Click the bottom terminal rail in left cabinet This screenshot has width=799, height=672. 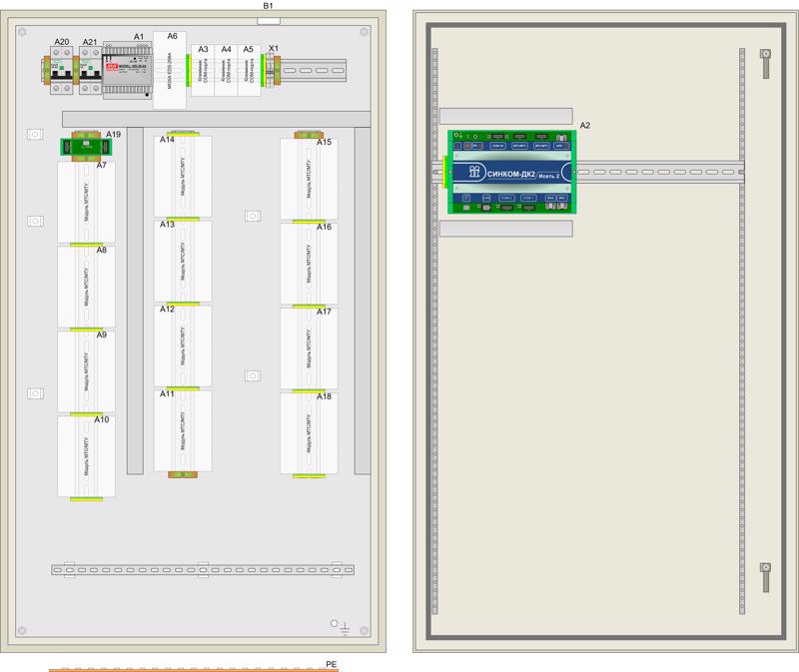pos(198,569)
